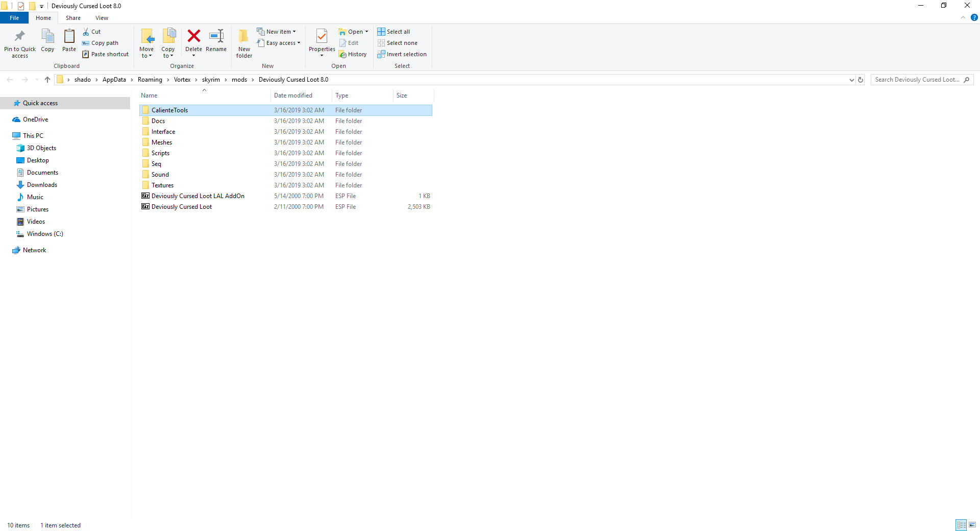This screenshot has width=980, height=531.
Task: Switch to Details view layout icon
Action: tap(961, 525)
